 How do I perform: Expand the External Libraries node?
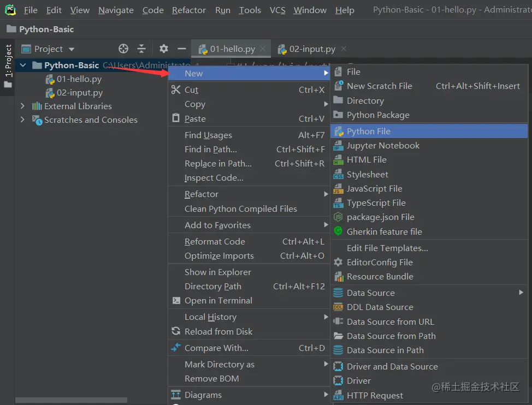pyautogui.click(x=22, y=106)
